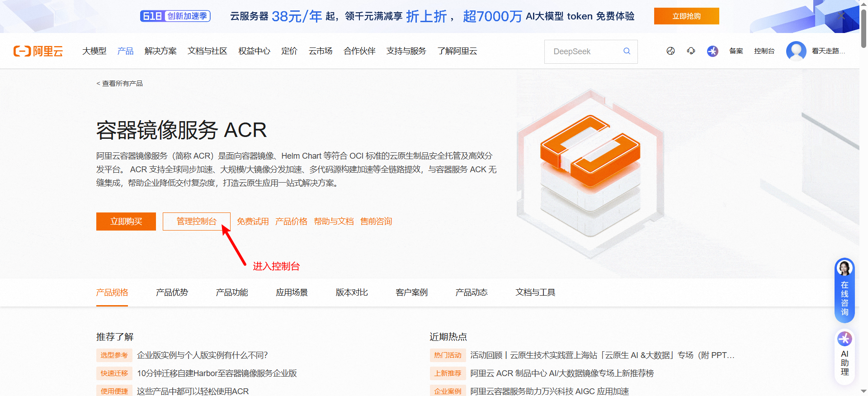Close the 618 promotion banner
868x396 pixels.
(x=841, y=16)
